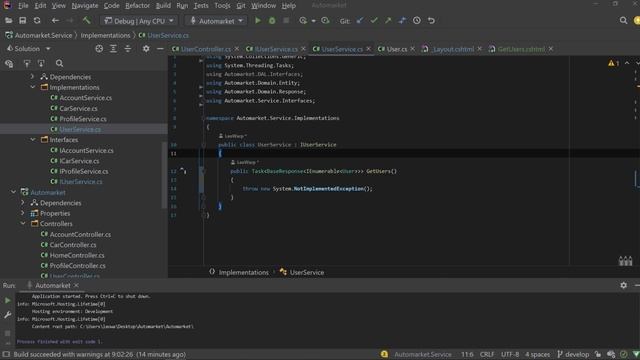
Task: Rerun Automarket in Run panel
Action: click(7, 300)
